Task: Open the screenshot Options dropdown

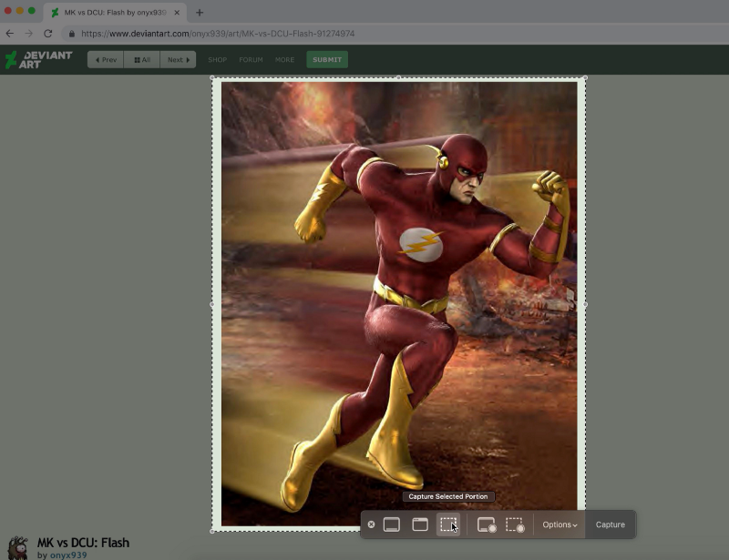Action: tap(560, 524)
